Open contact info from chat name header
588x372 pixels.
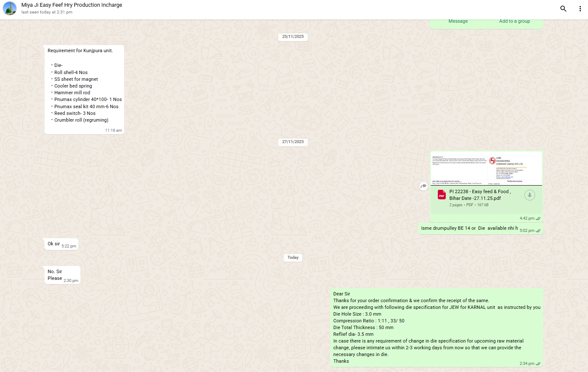tap(72, 5)
